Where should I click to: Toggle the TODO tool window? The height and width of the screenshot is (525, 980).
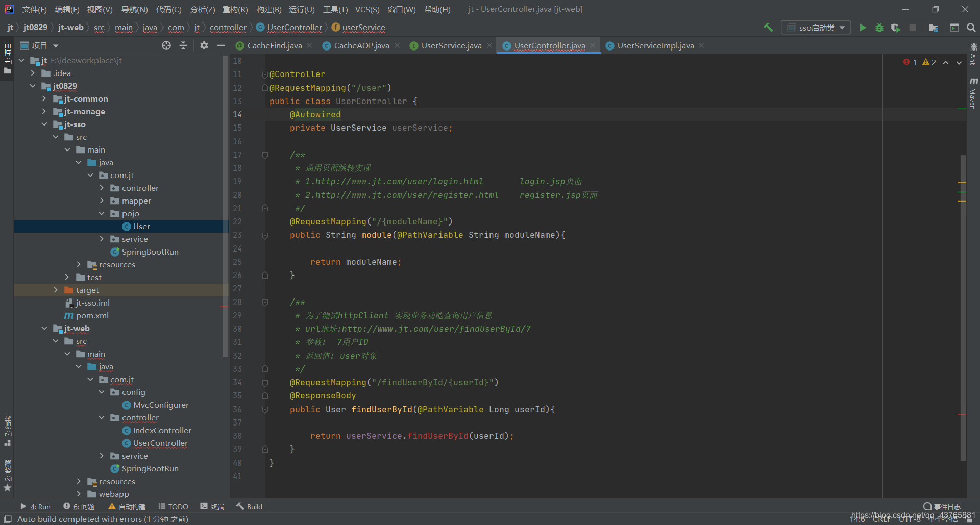pos(174,506)
